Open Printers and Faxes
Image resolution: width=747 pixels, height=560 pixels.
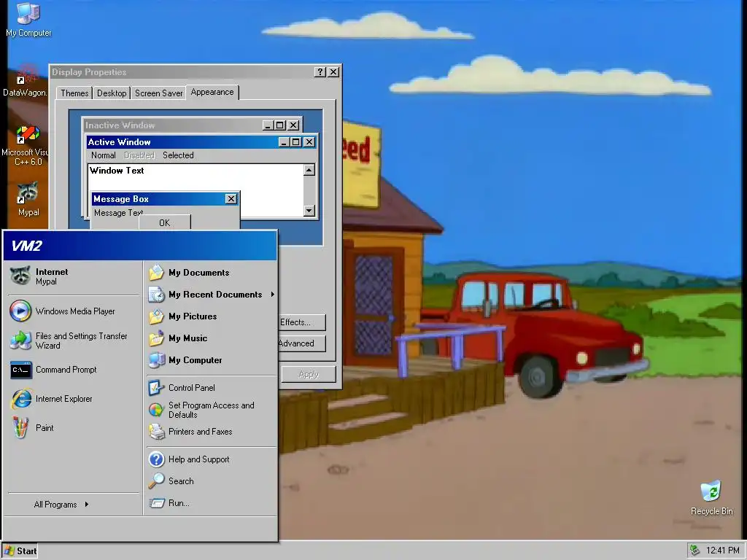pos(211,432)
